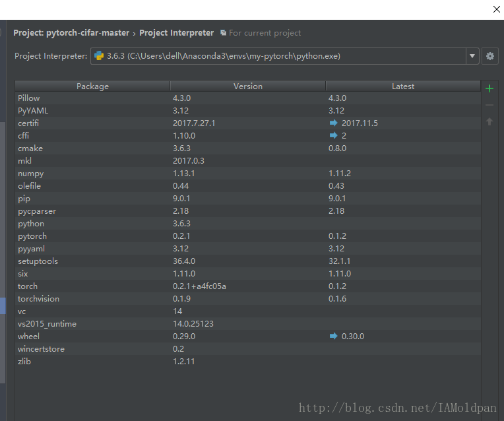Screen dimensions: 504x421
Task: Click the For current project icon
Action: click(223, 33)
